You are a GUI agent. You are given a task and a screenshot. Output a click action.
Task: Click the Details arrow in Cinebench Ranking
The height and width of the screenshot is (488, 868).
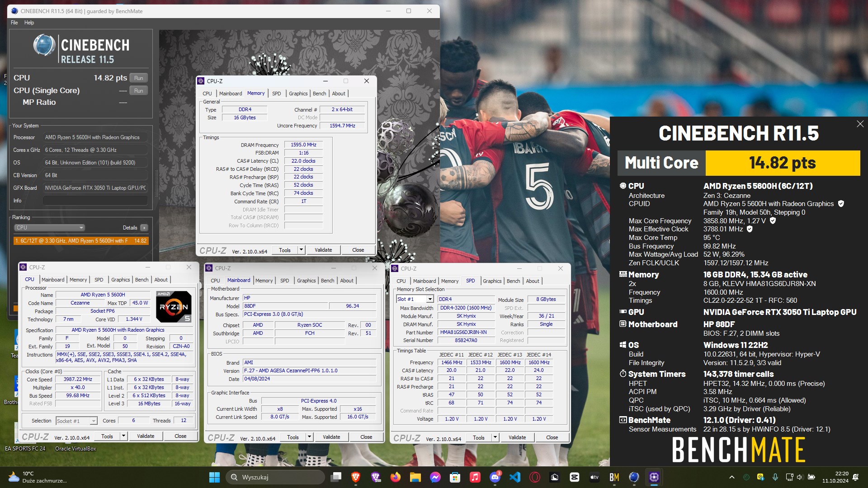(144, 228)
